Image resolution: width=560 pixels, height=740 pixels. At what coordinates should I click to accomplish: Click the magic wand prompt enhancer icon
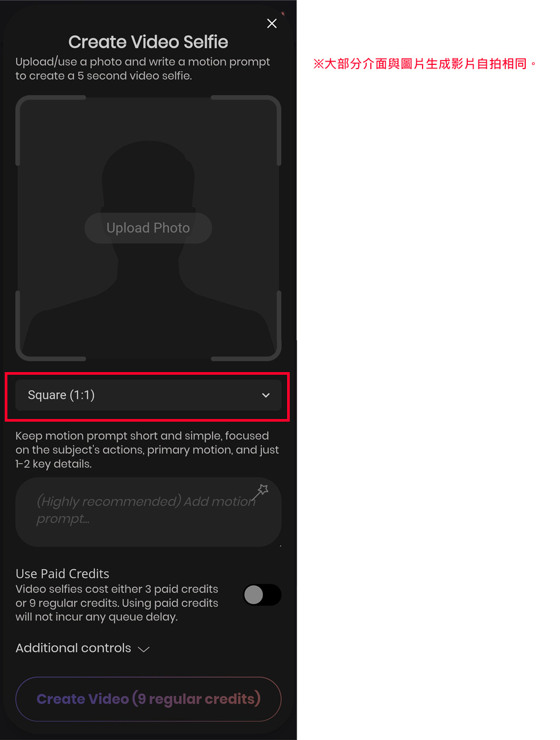[260, 492]
